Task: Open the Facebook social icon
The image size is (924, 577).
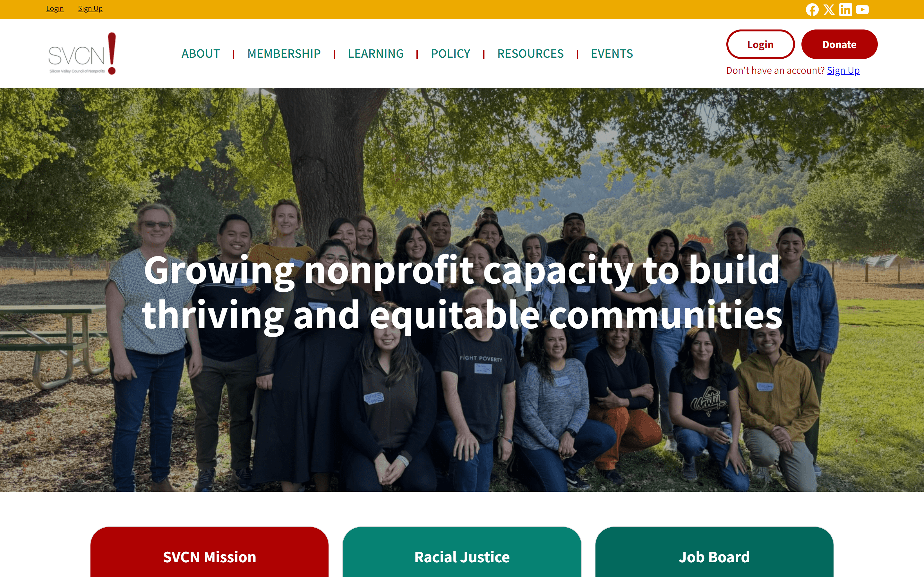Action: (812, 10)
